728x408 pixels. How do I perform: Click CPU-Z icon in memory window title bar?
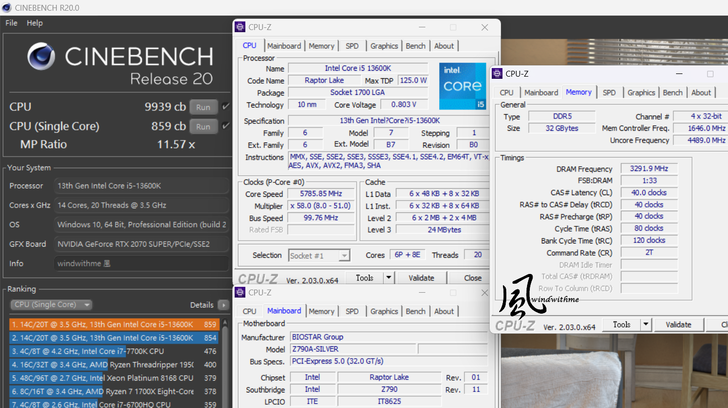pyautogui.click(x=499, y=73)
